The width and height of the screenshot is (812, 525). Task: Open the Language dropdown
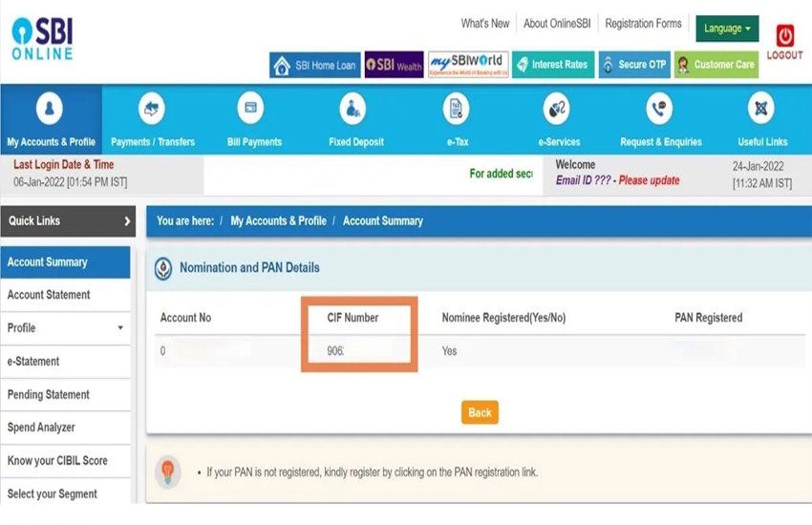click(x=727, y=29)
